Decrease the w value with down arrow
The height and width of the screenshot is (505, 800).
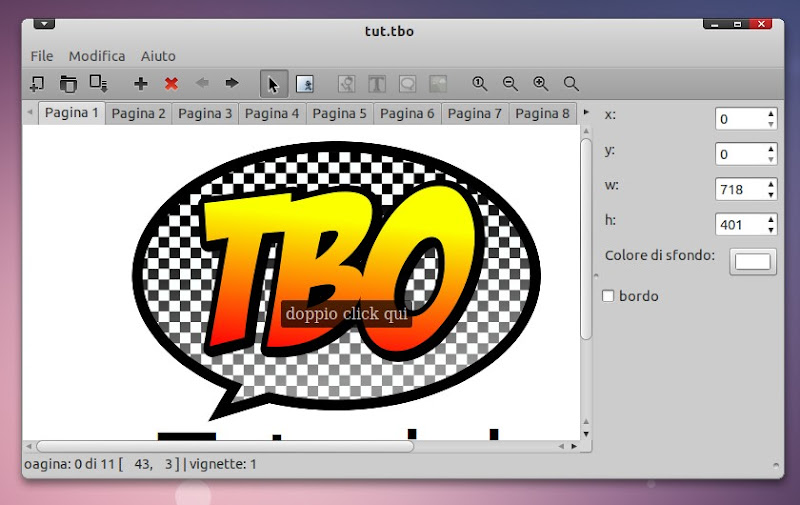pyautogui.click(x=771, y=194)
